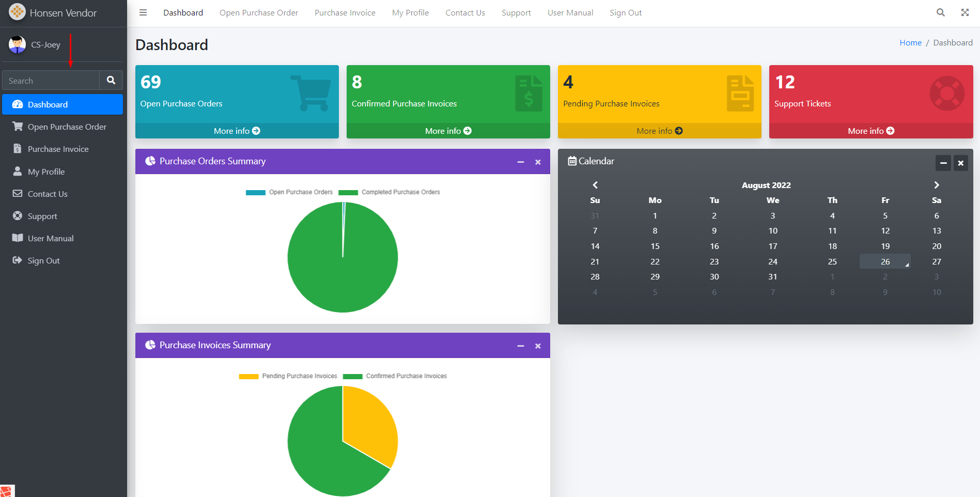Click the Home breadcrumb link
The width and height of the screenshot is (980, 497).
(x=910, y=43)
